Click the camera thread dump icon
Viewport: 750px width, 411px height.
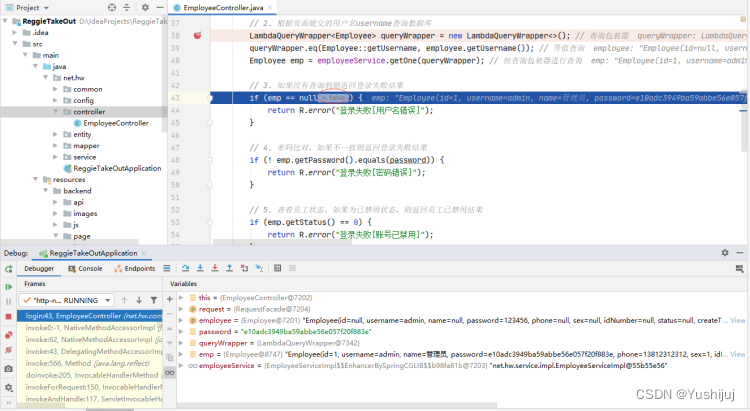pyautogui.click(x=8, y=369)
